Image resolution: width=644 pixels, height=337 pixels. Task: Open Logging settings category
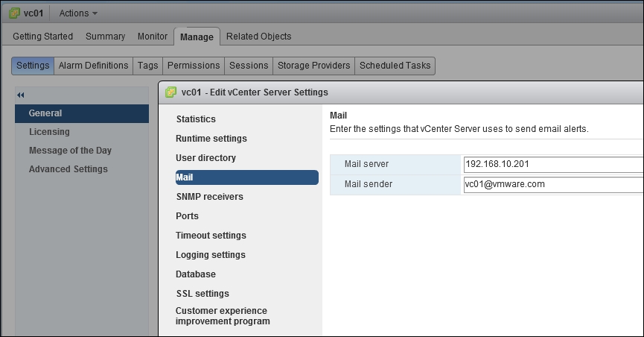[x=210, y=255]
